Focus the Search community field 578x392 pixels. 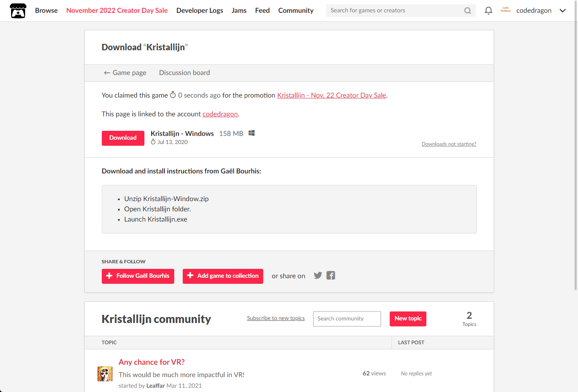coord(347,319)
